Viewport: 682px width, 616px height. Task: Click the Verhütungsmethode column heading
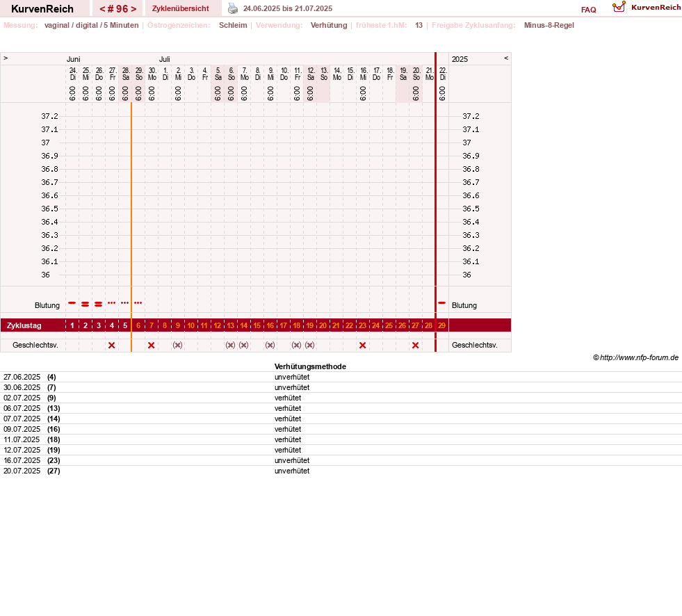coord(310,366)
